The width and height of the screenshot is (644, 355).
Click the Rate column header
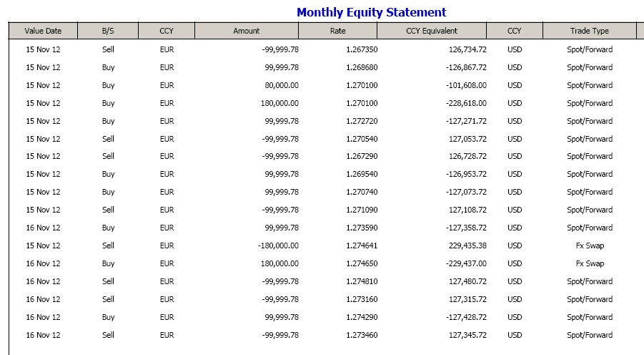coord(338,31)
